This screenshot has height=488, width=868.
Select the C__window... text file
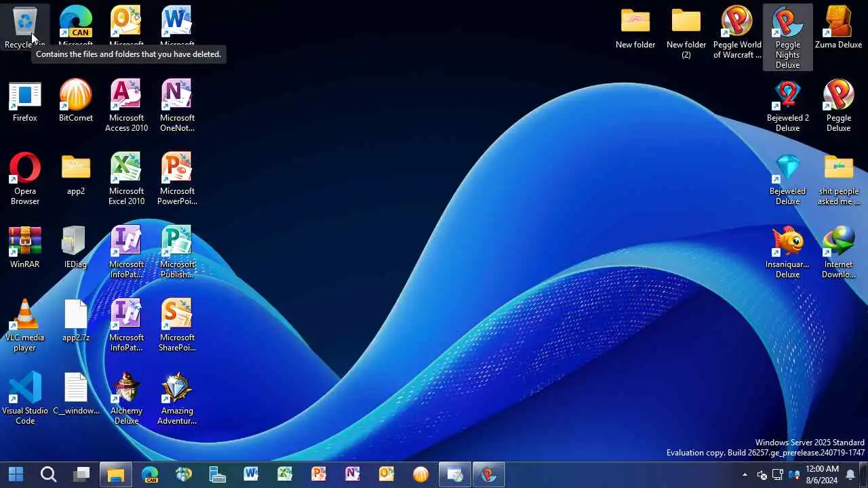point(76,394)
